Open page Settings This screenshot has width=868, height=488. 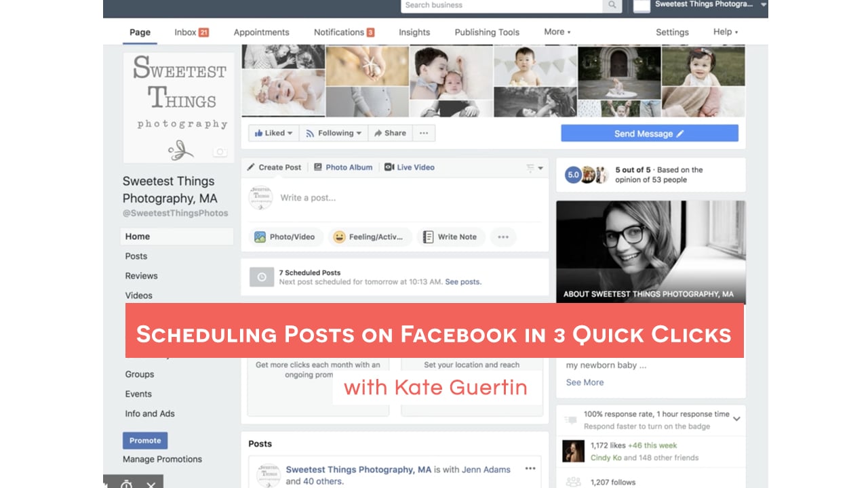pos(672,32)
